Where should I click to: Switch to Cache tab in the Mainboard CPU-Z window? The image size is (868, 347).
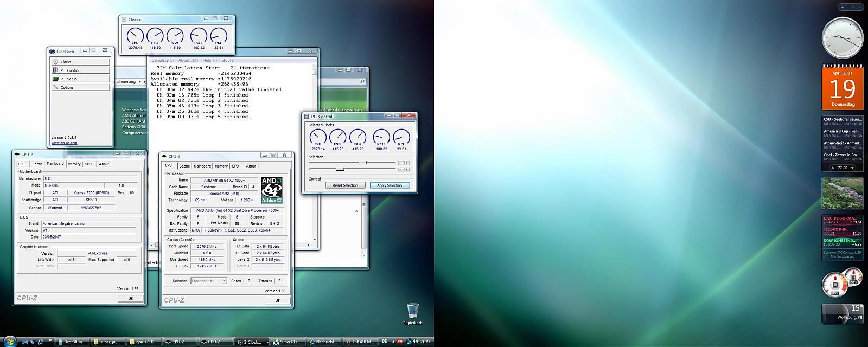37,164
